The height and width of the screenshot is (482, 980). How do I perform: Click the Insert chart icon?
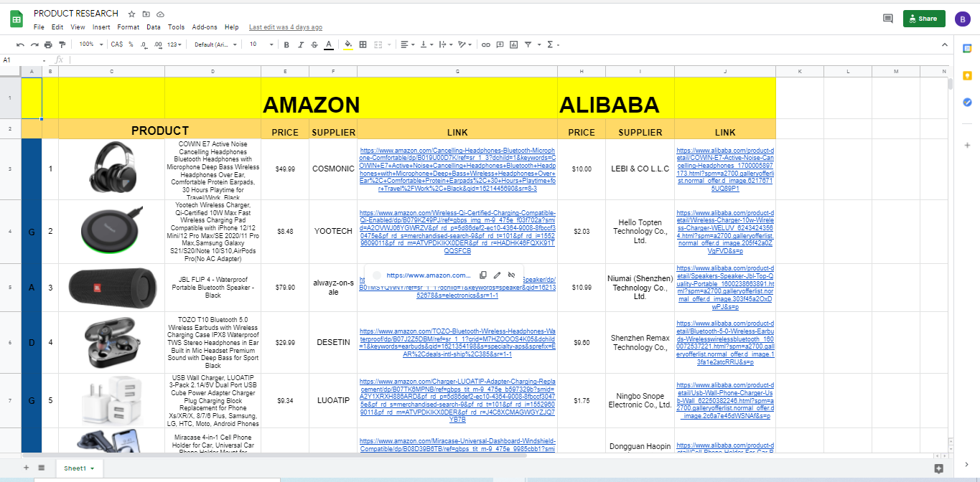coord(513,44)
